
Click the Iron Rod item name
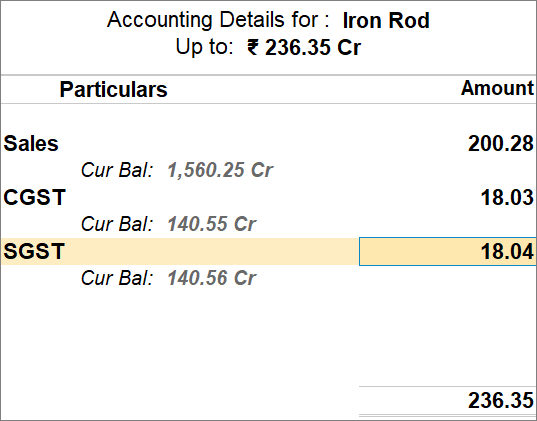click(386, 20)
